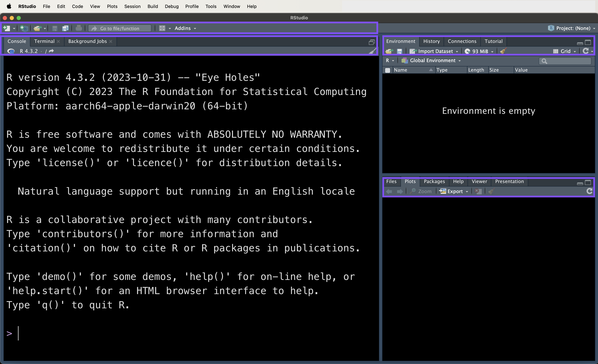Refresh the current plot
598x364 pixels.
point(590,191)
